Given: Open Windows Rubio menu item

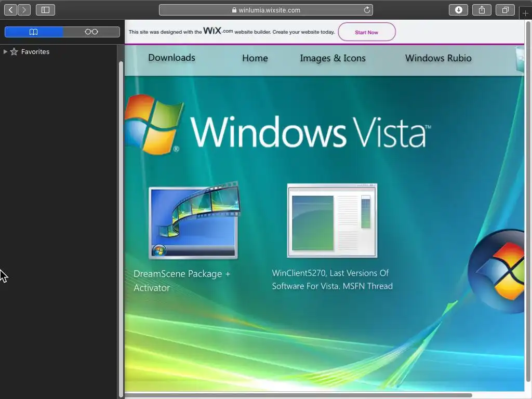Looking at the screenshot, I should [x=438, y=58].
